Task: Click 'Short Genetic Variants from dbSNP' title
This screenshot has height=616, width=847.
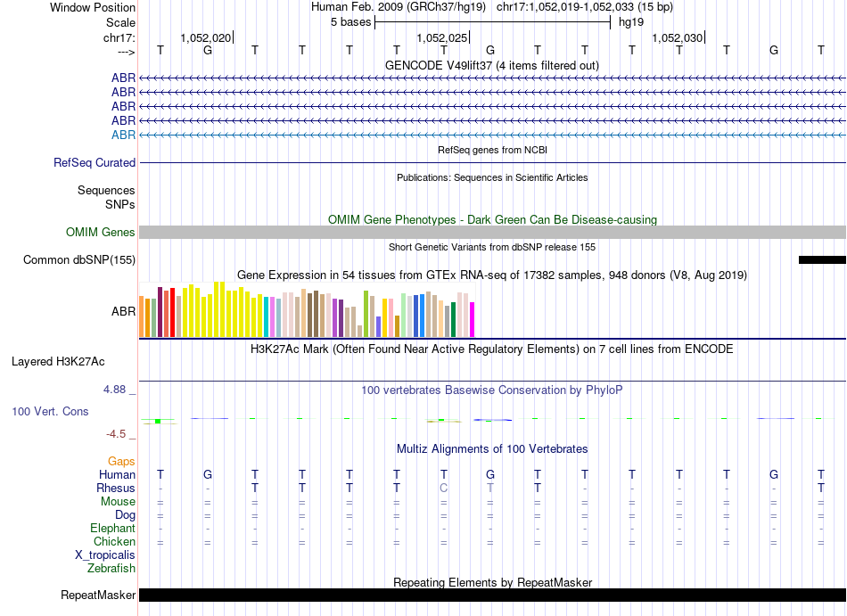Action: (x=492, y=247)
